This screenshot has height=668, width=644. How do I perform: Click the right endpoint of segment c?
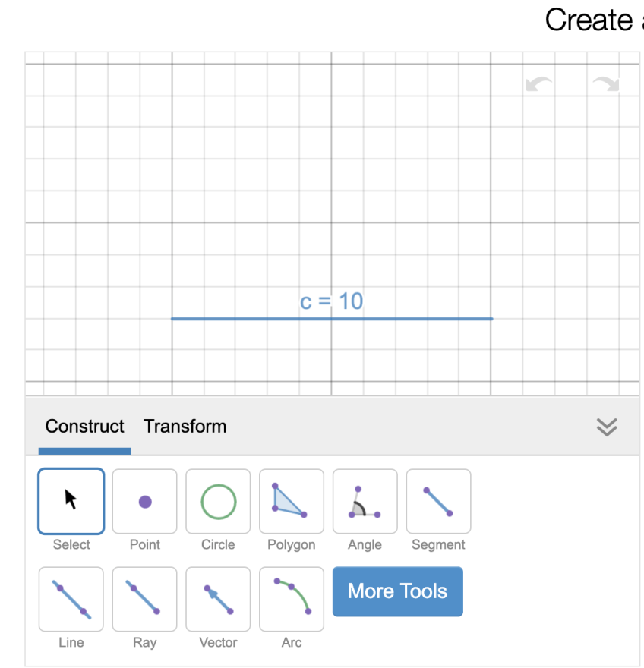tap(491, 319)
